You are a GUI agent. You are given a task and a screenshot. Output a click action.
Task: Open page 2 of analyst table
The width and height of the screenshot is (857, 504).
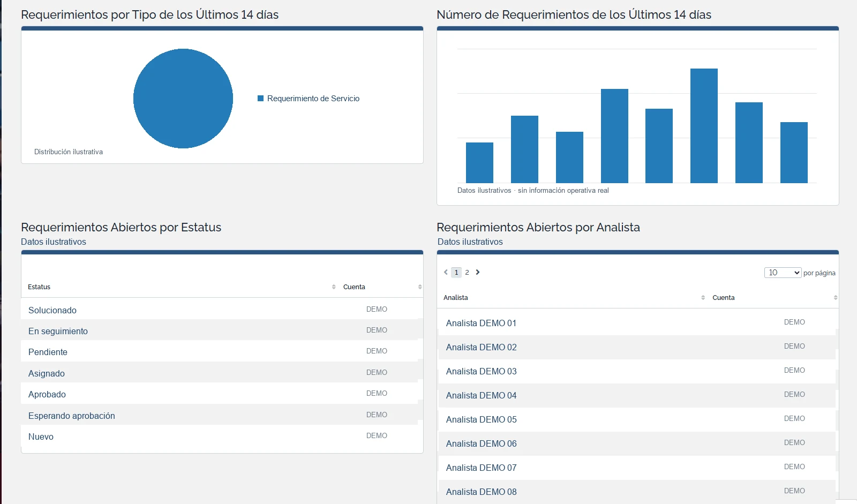(x=467, y=272)
